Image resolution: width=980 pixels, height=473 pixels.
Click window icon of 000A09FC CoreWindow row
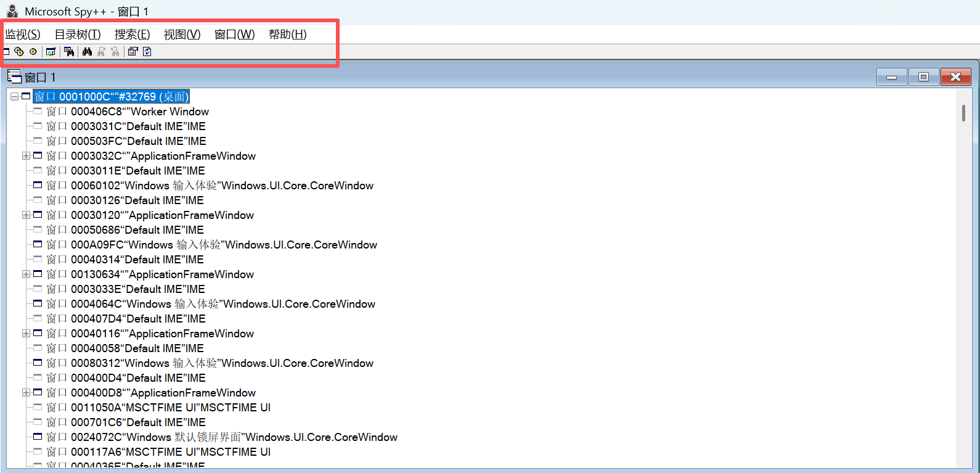38,244
